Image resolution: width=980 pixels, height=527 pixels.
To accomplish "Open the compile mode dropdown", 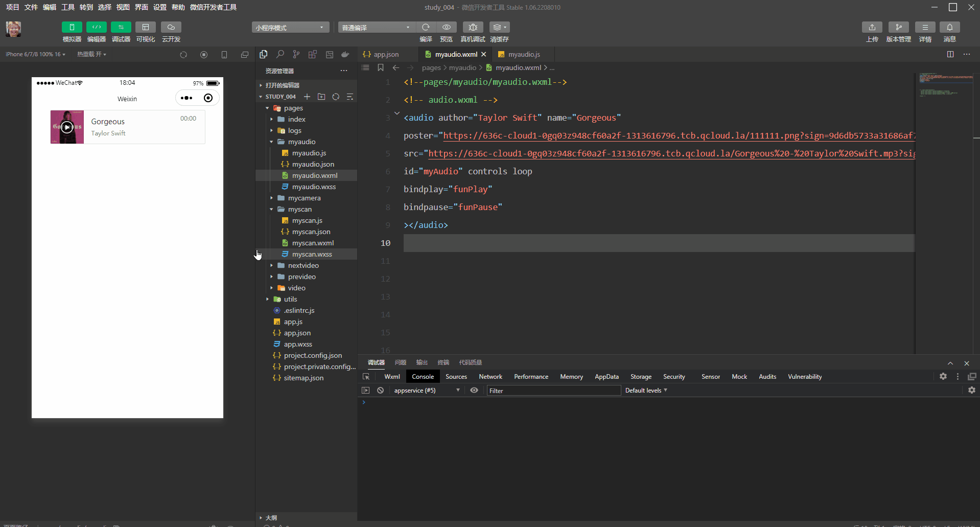I will click(x=376, y=28).
